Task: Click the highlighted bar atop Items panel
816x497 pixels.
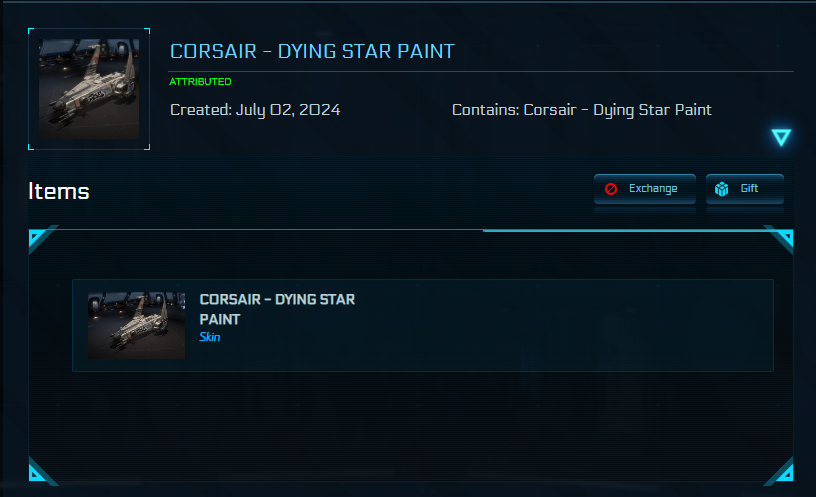Action: [625, 231]
